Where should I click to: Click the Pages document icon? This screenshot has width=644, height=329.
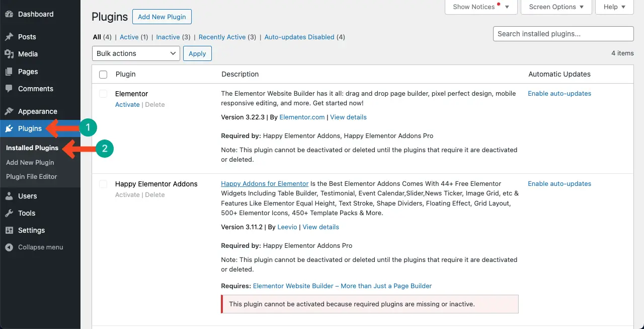[9, 72]
